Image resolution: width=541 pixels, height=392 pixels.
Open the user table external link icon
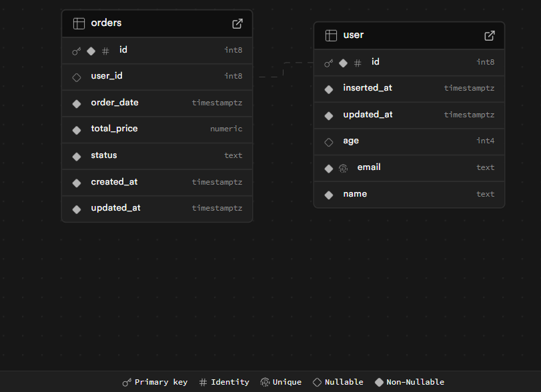pyautogui.click(x=490, y=35)
